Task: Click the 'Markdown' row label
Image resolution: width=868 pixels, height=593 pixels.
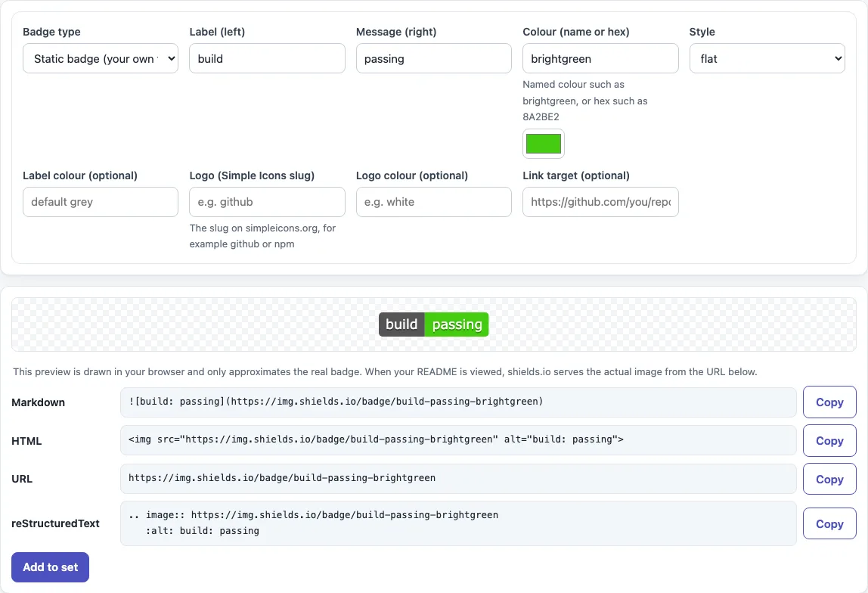Action: click(x=39, y=402)
